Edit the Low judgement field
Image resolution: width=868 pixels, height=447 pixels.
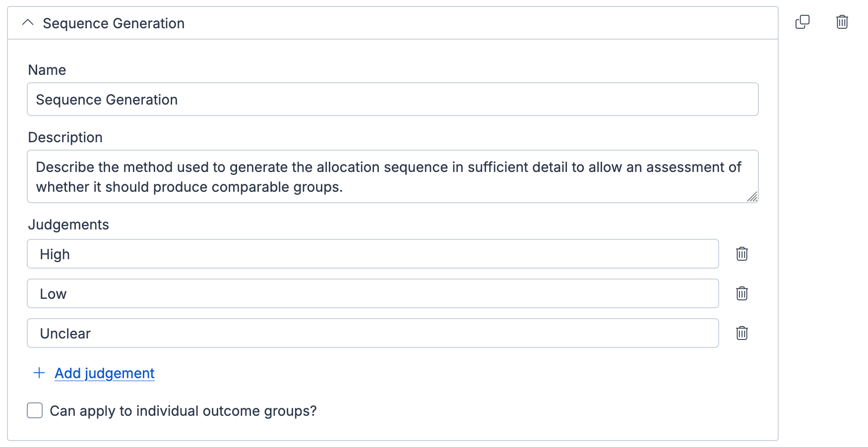point(372,294)
